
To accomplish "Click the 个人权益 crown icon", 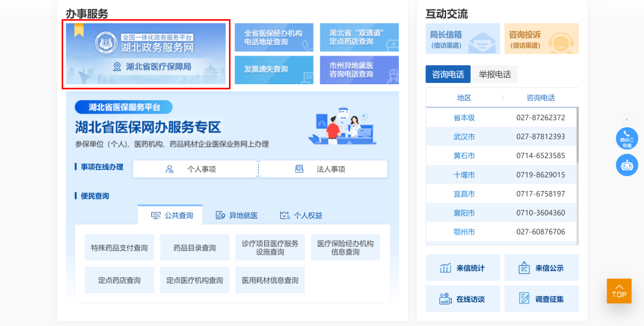I will coord(284,216).
